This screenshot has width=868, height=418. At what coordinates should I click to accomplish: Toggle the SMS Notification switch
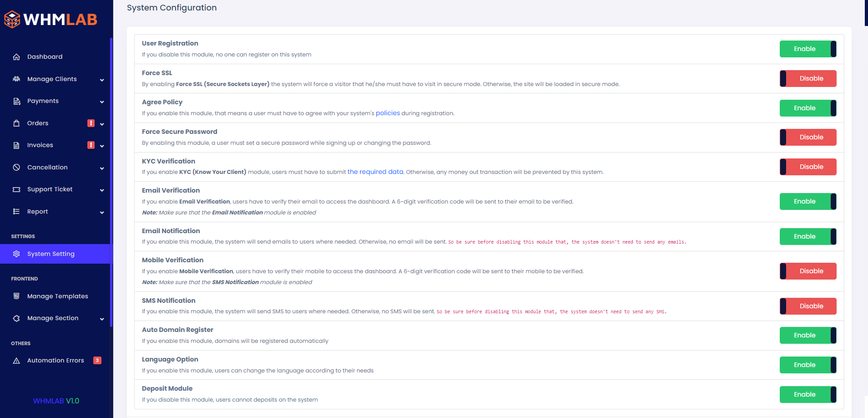coord(807,306)
